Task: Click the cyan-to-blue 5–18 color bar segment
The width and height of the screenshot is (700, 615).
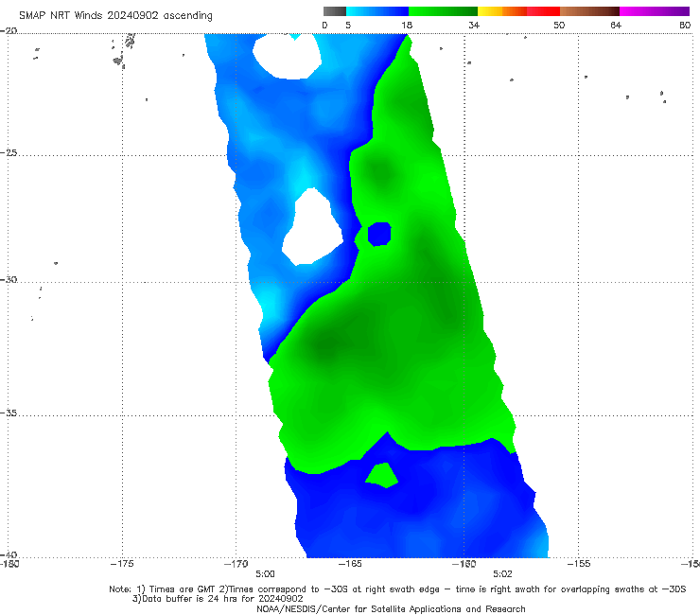Action: [377, 11]
